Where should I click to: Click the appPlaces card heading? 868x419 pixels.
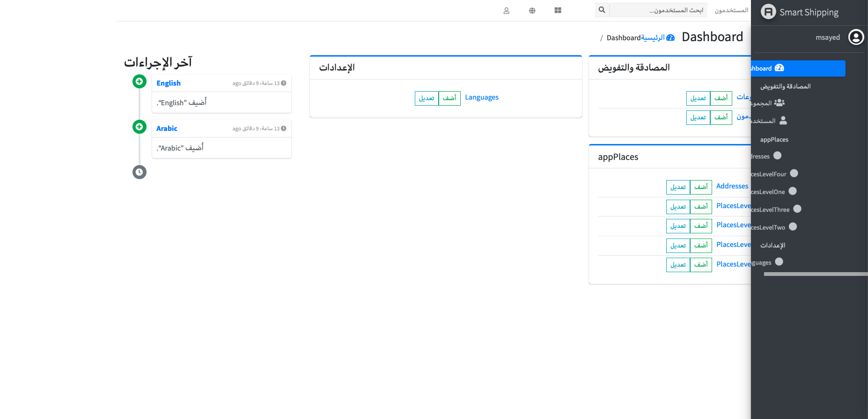coord(618,157)
